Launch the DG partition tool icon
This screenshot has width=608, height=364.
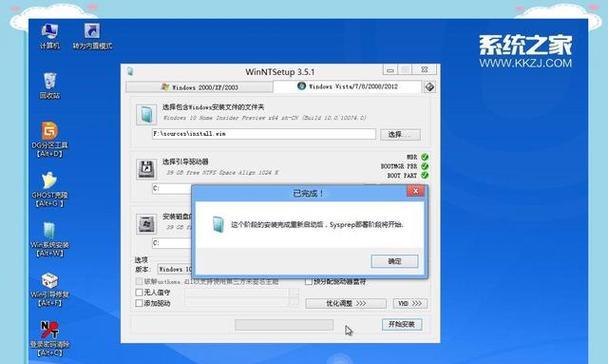click(50, 140)
